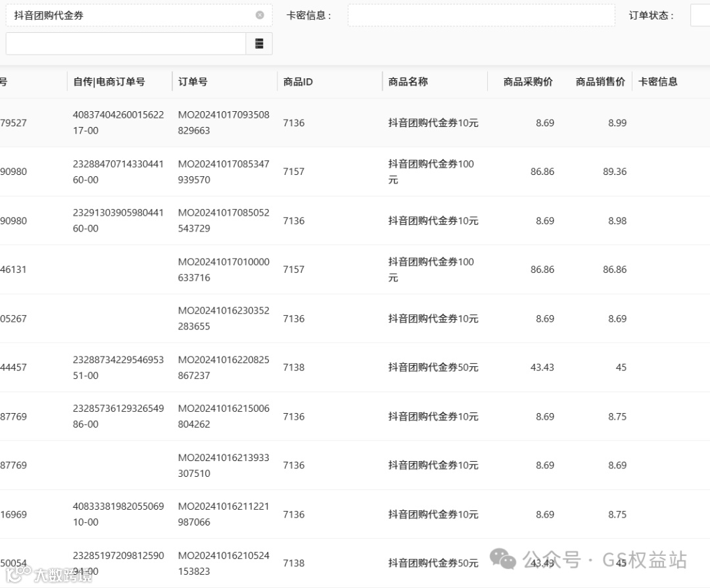
Task: Click the 卡密信息 column header
Action: (658, 82)
